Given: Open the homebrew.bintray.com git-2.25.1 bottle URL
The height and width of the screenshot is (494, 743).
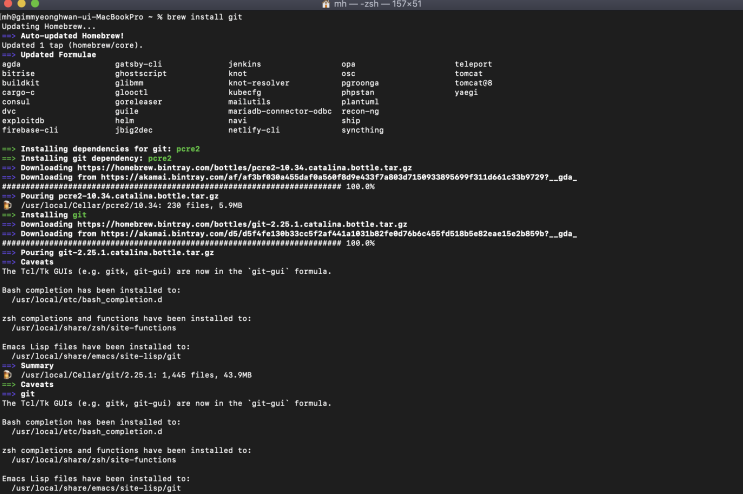Looking at the screenshot, I should point(242,224).
